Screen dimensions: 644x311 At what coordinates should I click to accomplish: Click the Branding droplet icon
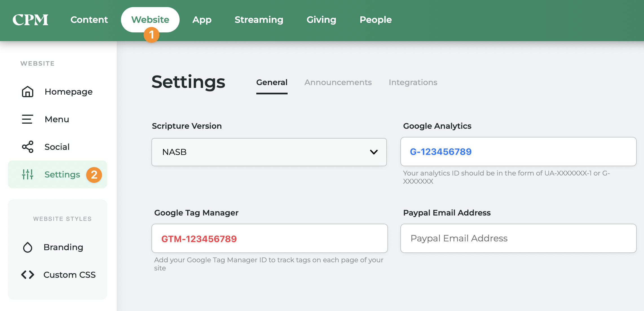(x=28, y=247)
